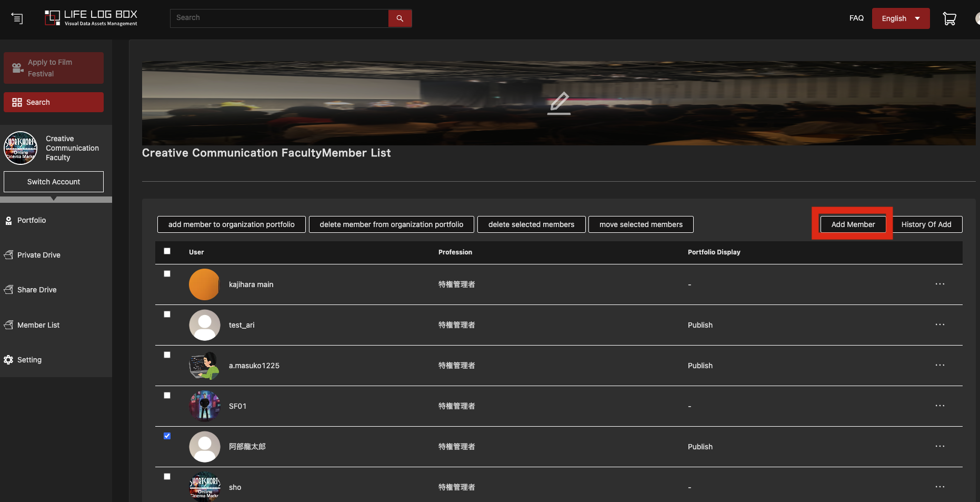
Task: Click the banner edit pencil icon
Action: pos(559,103)
